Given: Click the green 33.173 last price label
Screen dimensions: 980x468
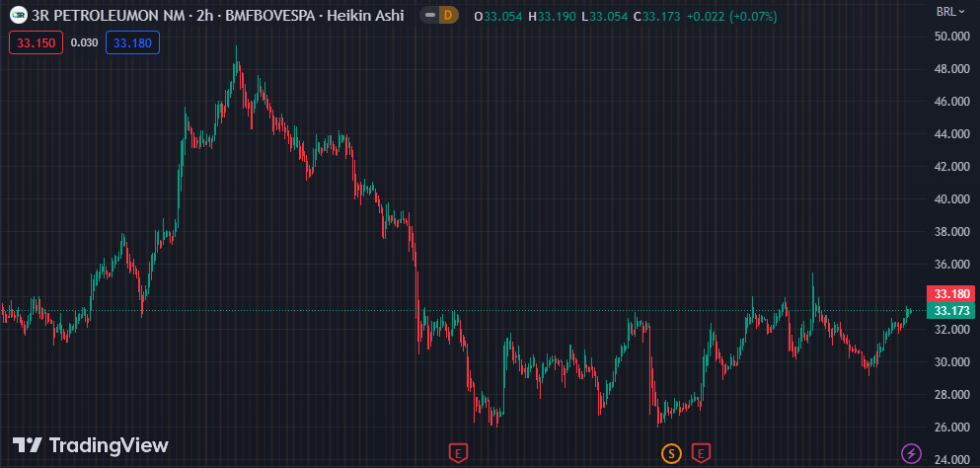Looking at the screenshot, I should click(x=950, y=310).
